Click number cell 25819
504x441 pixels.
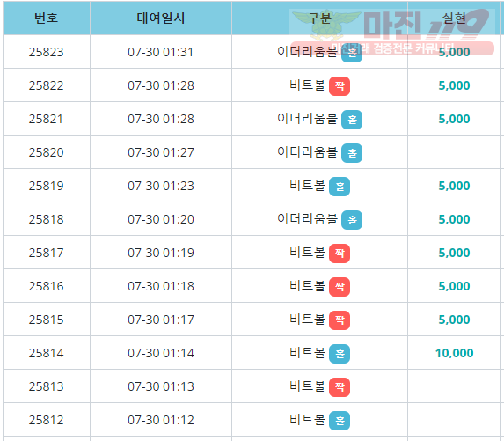[x=47, y=186]
